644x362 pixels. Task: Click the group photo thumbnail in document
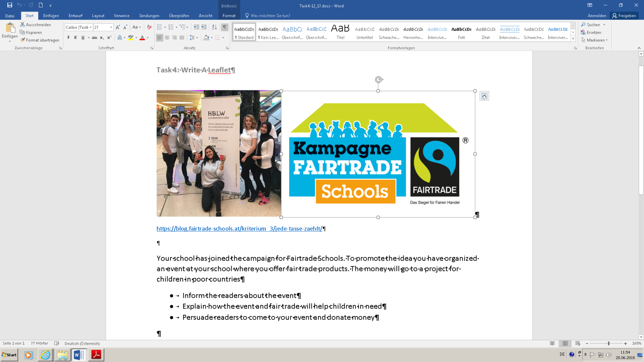[219, 154]
